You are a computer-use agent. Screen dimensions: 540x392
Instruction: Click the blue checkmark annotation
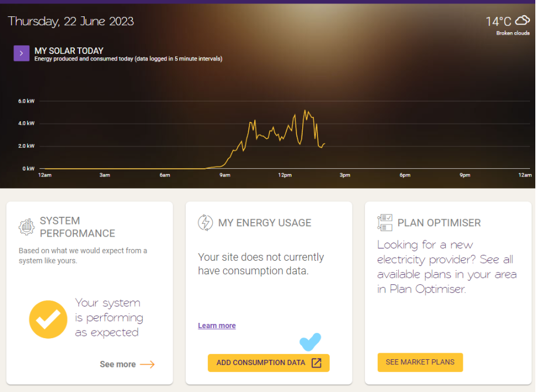(x=310, y=342)
